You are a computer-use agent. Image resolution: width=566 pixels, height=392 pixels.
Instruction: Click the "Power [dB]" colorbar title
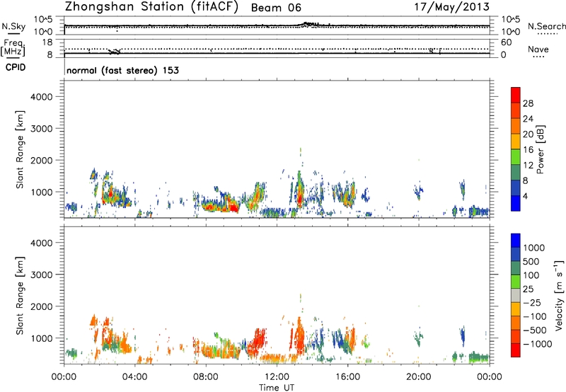(540, 149)
